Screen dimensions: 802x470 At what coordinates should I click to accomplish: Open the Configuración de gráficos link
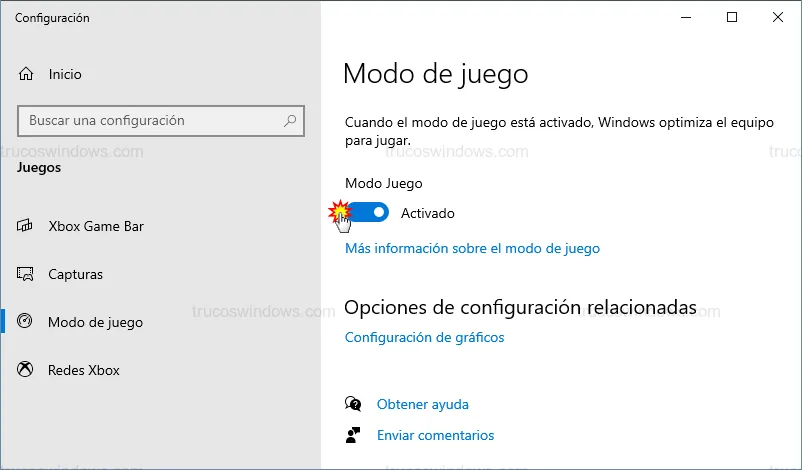tap(424, 337)
